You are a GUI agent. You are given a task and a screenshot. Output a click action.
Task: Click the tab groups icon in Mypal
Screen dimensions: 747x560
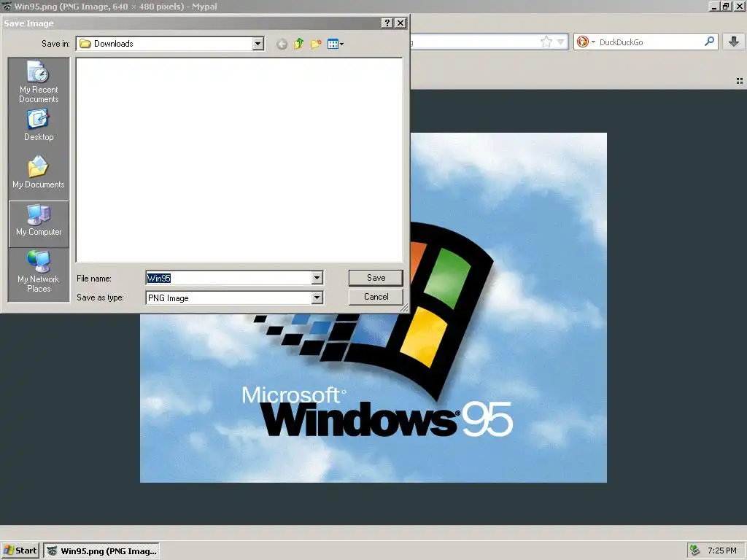click(740, 81)
